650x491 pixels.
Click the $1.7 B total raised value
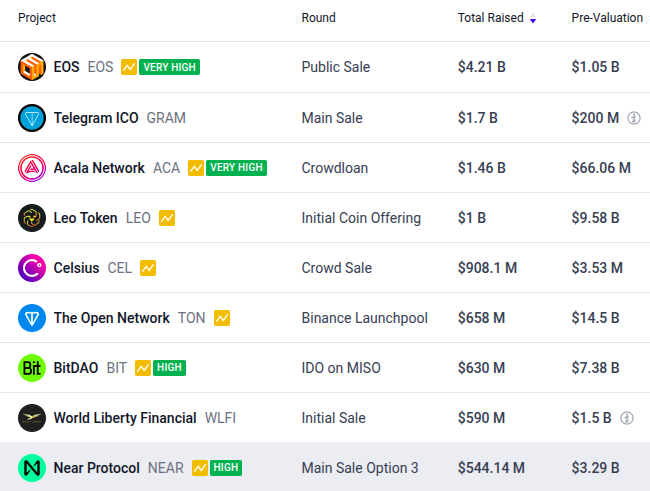point(478,118)
